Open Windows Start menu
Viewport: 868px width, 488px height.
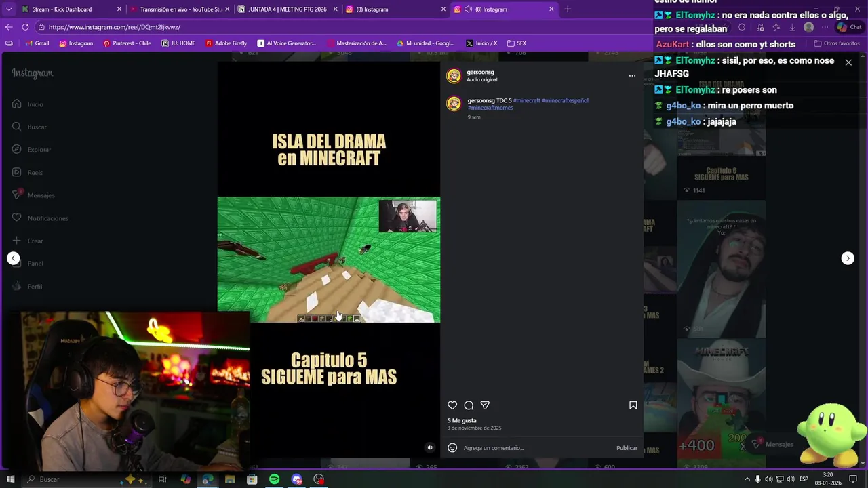[x=10, y=479]
